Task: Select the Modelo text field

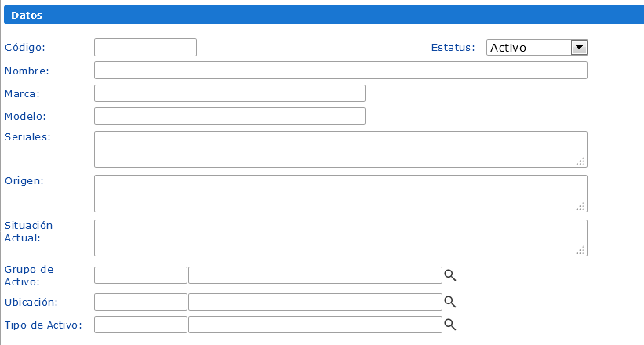Action: pos(230,116)
